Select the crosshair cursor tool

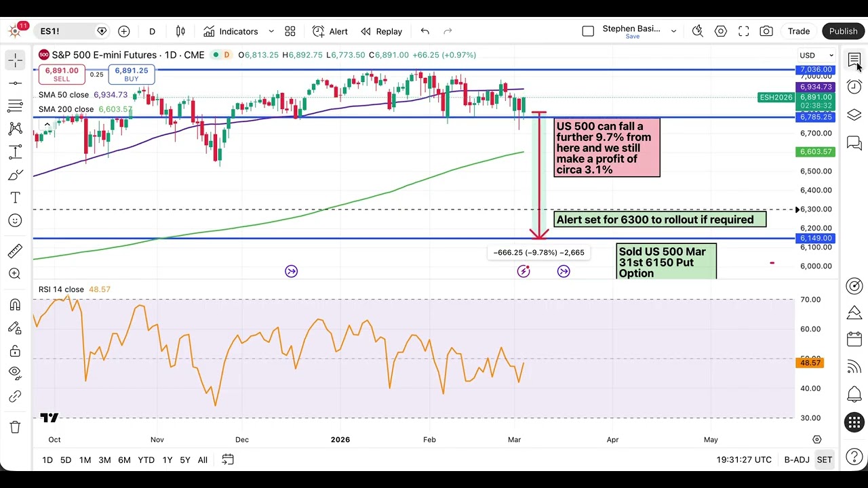[15, 60]
